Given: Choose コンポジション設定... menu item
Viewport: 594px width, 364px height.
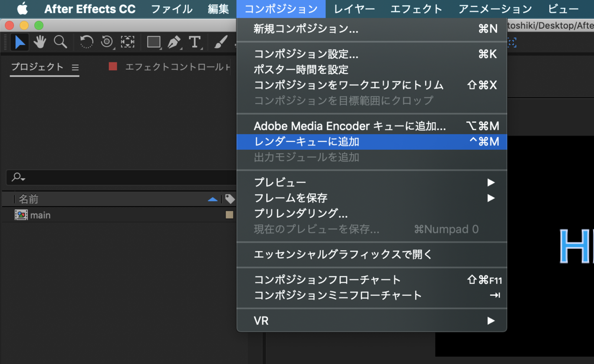Looking at the screenshot, I should tap(372, 54).
